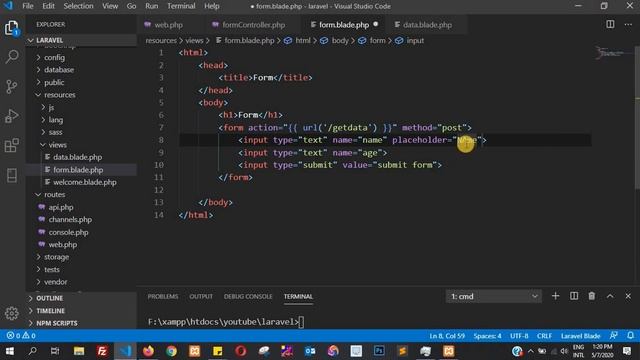Screen dimensions: 640x360
Task: Change encoding via UTF-8
Action: pos(519,336)
